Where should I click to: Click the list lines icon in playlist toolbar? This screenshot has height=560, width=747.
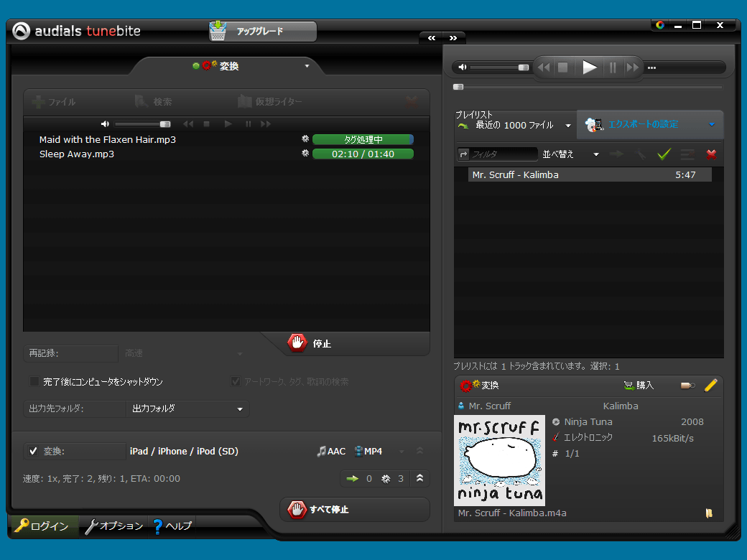tap(687, 154)
